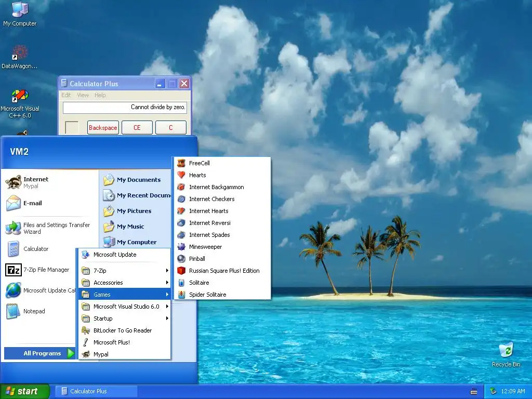This screenshot has height=399, width=532.
Task: Open Internet Spades game icon
Action: 181,235
